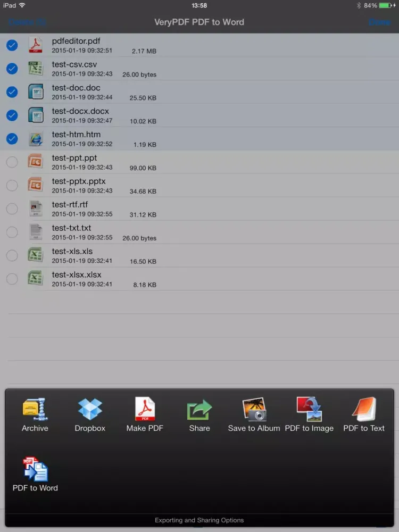Tap the test-xlsx.xlsx file name
This screenshot has width=399, height=532.
(77, 275)
